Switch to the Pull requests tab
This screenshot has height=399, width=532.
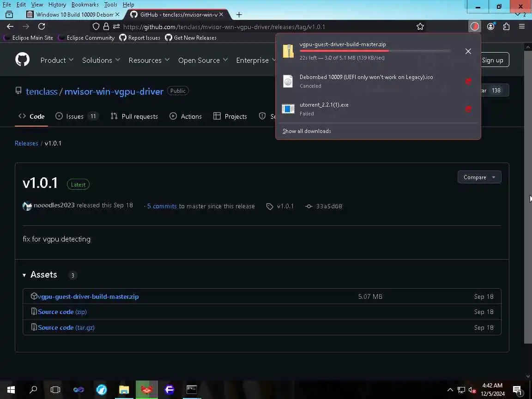click(x=134, y=116)
